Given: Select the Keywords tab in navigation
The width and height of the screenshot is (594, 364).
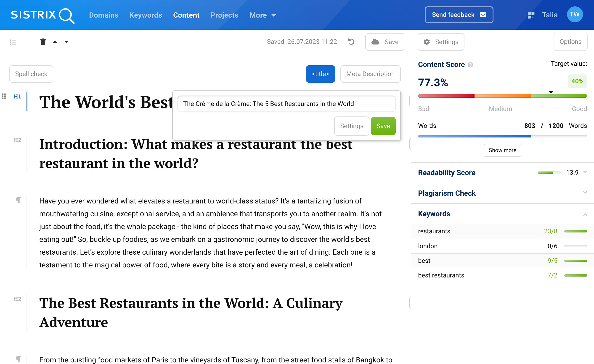Looking at the screenshot, I should 146,15.
